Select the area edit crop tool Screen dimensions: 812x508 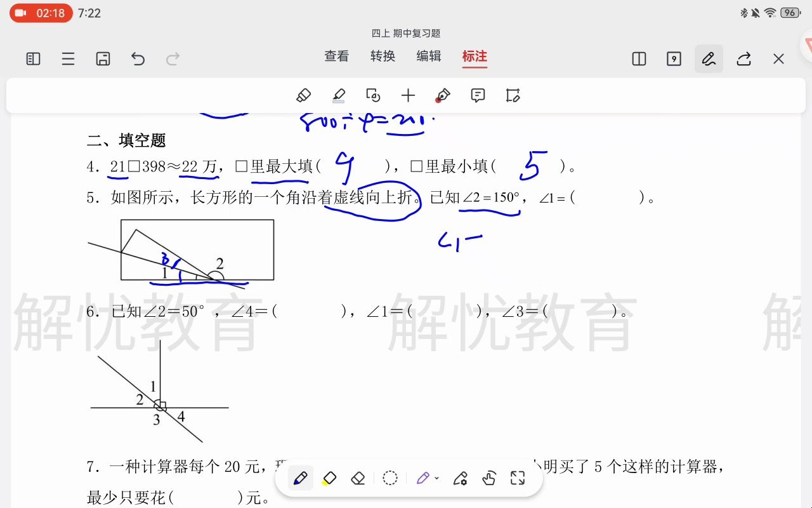(513, 96)
